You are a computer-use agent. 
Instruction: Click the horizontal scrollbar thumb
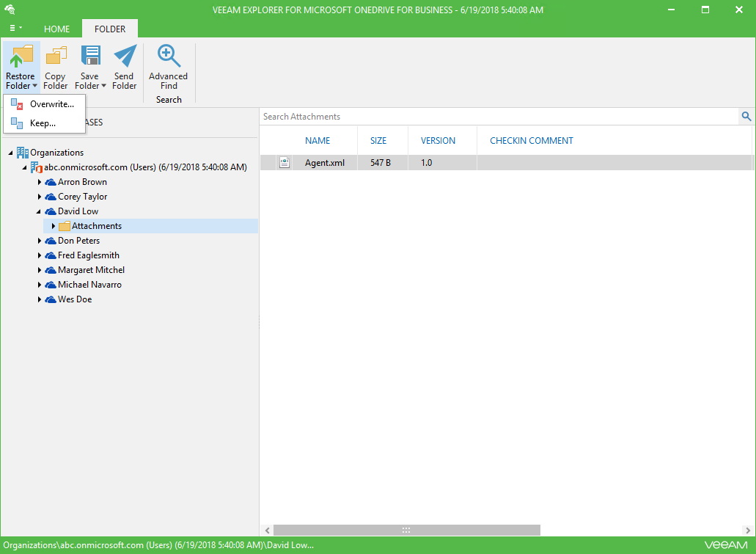[406, 530]
